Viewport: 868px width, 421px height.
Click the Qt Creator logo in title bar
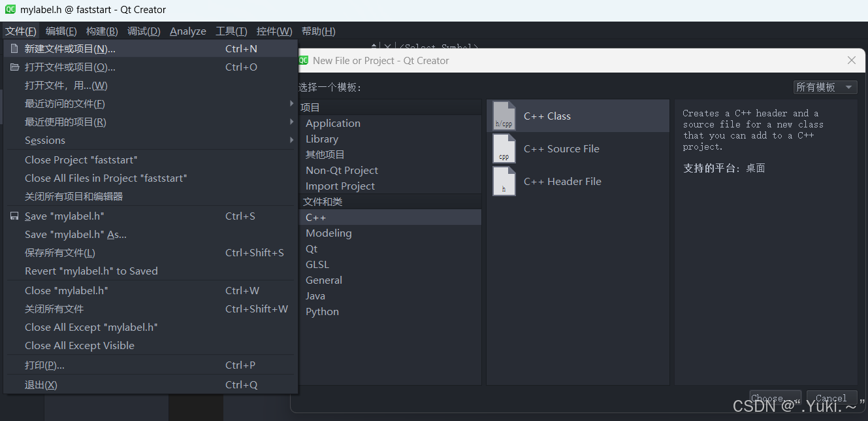pyautogui.click(x=10, y=9)
